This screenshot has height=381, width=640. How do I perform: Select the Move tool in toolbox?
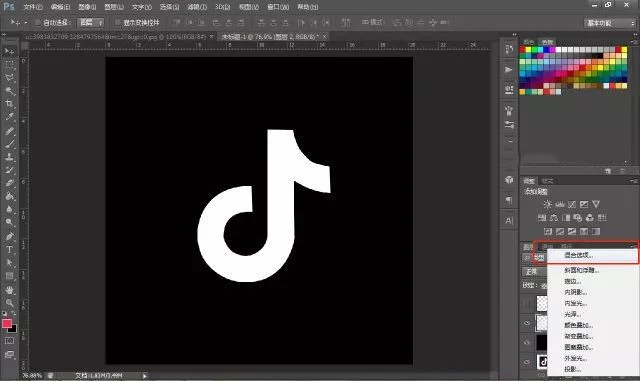click(x=9, y=51)
